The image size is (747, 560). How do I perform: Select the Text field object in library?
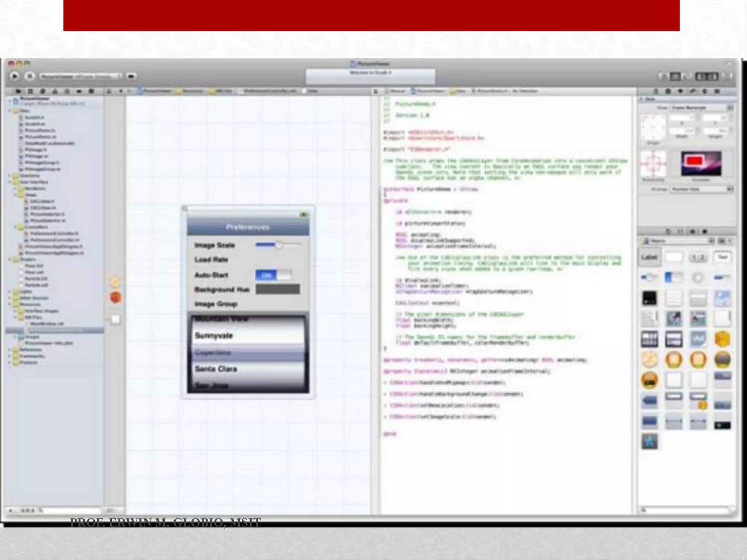(x=722, y=257)
